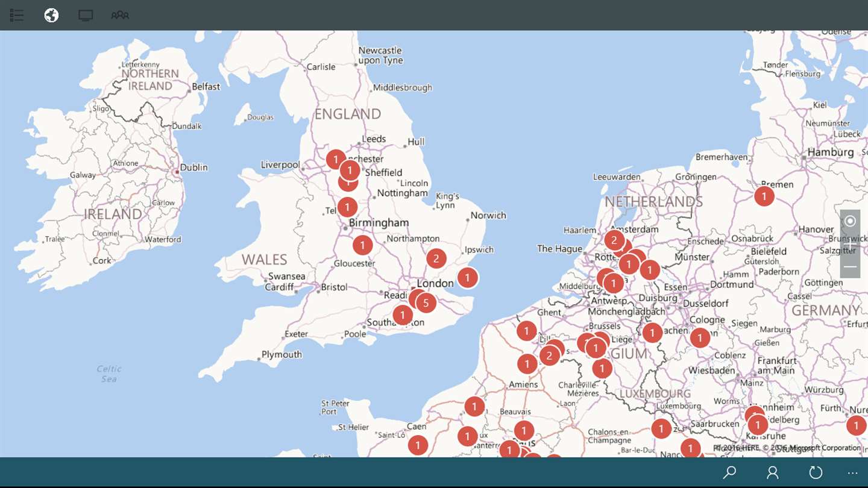Click the Middlesbrough city label
The height and width of the screenshot is (488, 868).
pyautogui.click(x=402, y=88)
